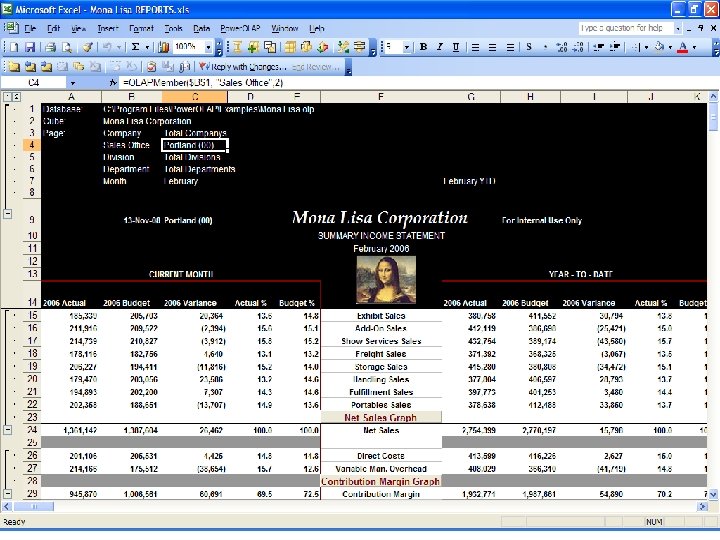Open the Chart Wizard icon

pos(163,47)
